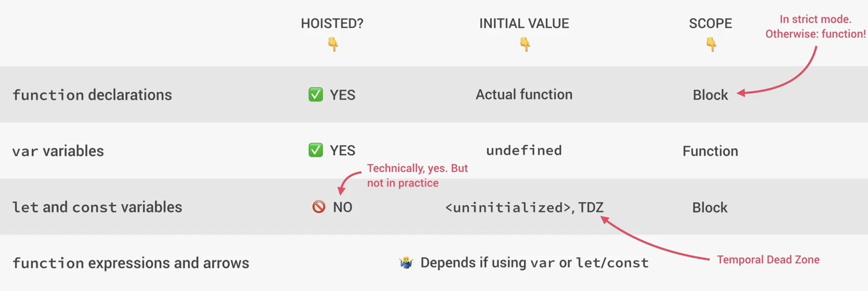Screen dimensions: 868x291
Task: Click the green check in function declarations row
Action: coord(315,94)
